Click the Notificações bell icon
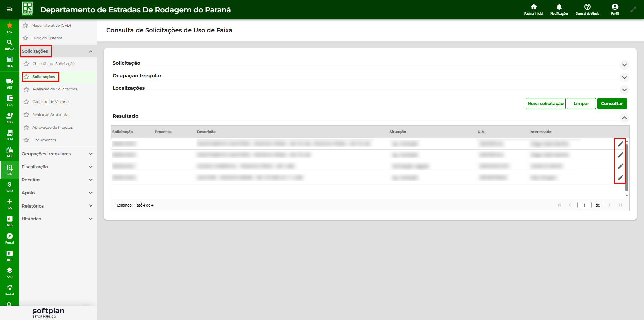Image resolution: width=644 pixels, height=320 pixels. (559, 9)
